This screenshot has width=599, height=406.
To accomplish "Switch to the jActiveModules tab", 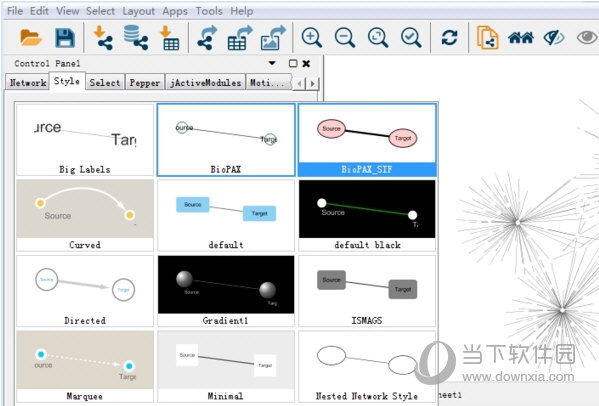I will (x=206, y=82).
